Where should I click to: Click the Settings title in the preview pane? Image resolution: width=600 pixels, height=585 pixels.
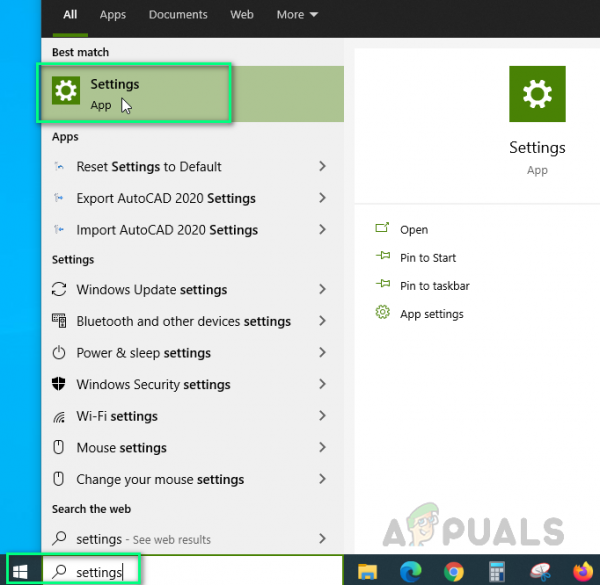coord(537,148)
